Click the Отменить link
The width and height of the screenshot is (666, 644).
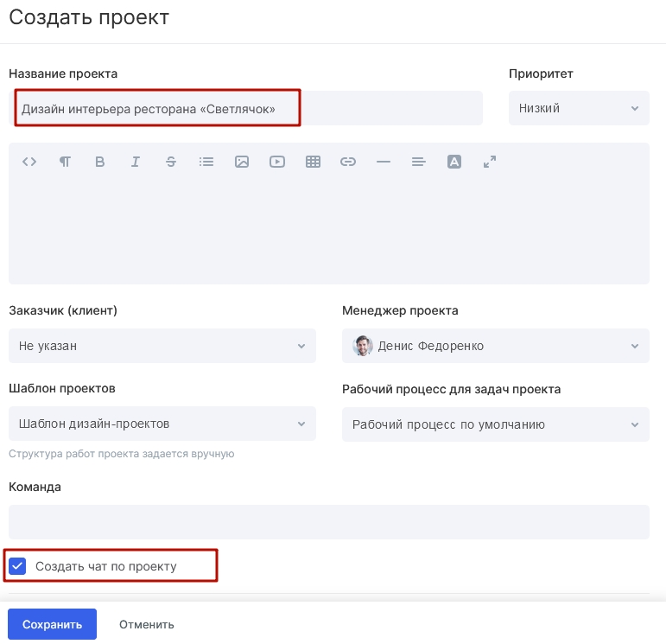click(147, 624)
